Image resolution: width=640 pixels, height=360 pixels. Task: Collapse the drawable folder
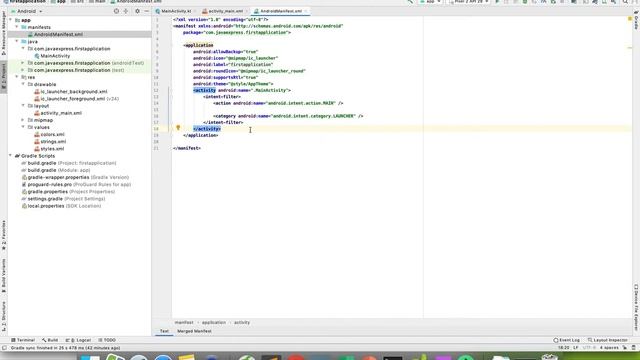pos(23,84)
